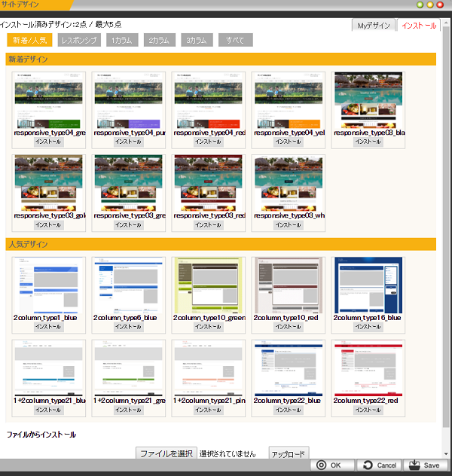
Task: Install the 1+2column_type21_gre design
Action: (128, 410)
